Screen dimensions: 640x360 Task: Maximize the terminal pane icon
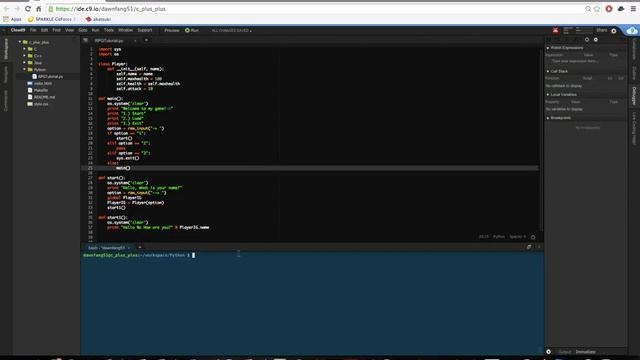(529, 247)
